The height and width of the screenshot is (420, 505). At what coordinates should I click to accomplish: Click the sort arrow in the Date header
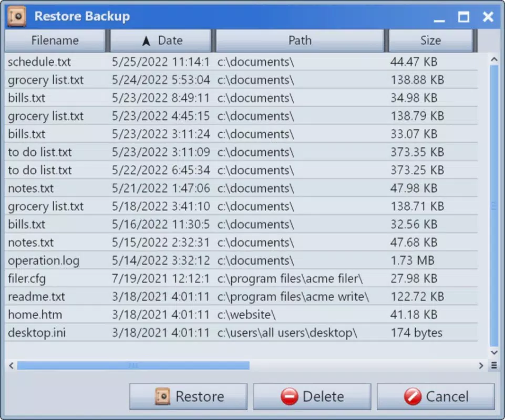pyautogui.click(x=146, y=41)
